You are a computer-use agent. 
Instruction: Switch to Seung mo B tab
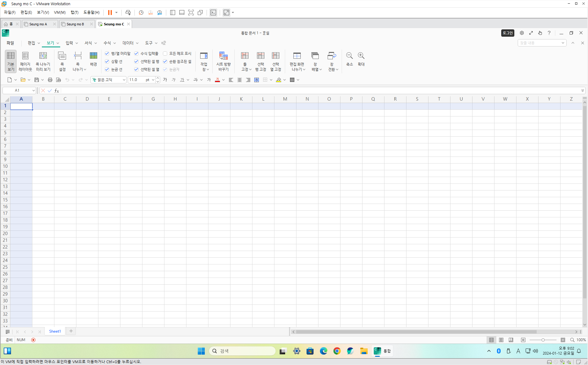[75, 24]
